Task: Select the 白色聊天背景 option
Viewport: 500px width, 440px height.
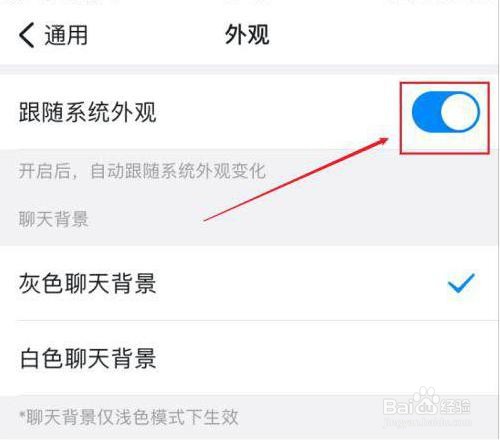Action: point(249,358)
